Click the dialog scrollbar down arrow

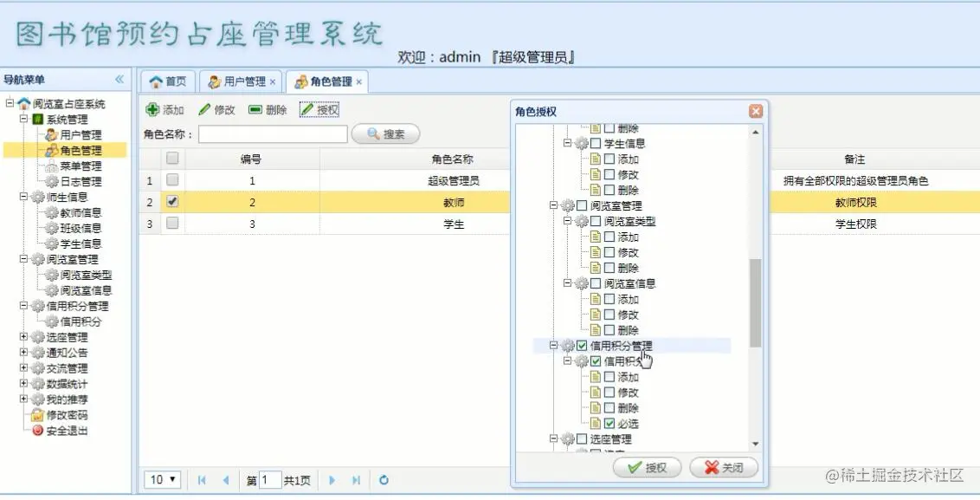click(x=756, y=445)
